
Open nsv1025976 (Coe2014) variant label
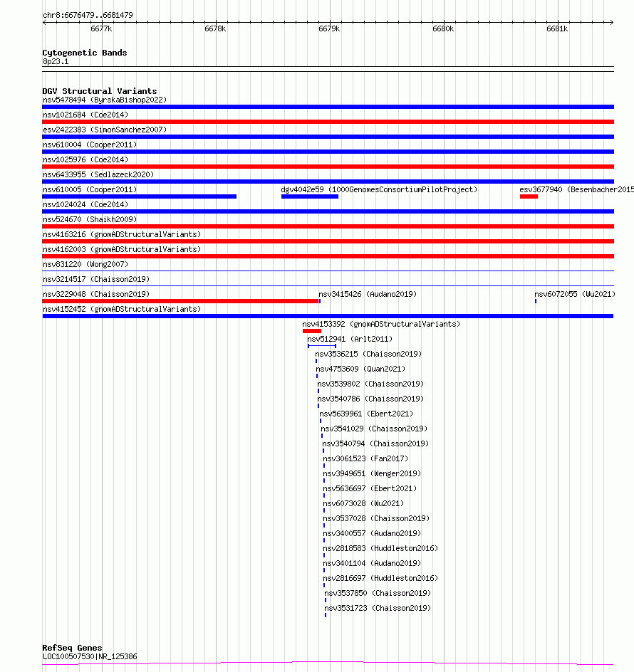click(x=85, y=160)
